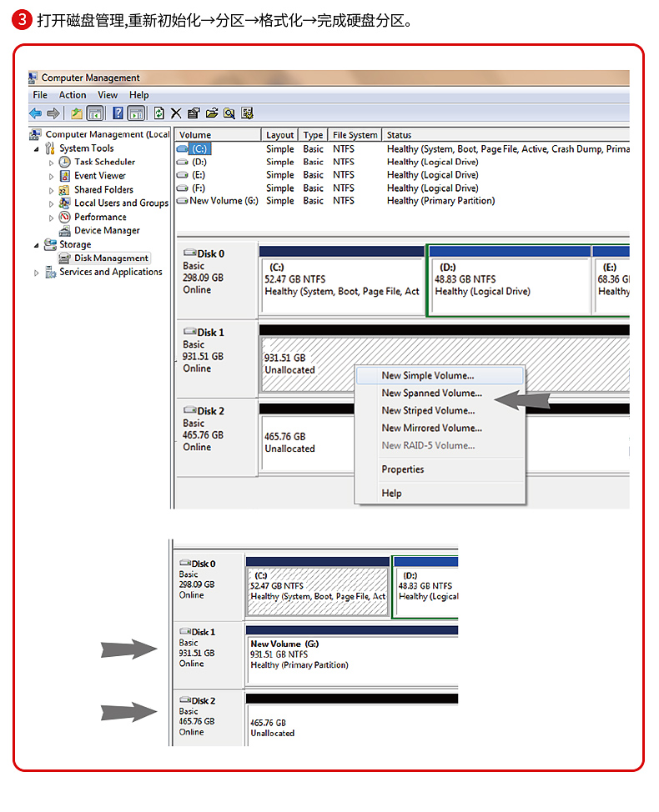Open the Help menu in menu bar
The height and width of the screenshot is (812, 659).
click(x=138, y=95)
